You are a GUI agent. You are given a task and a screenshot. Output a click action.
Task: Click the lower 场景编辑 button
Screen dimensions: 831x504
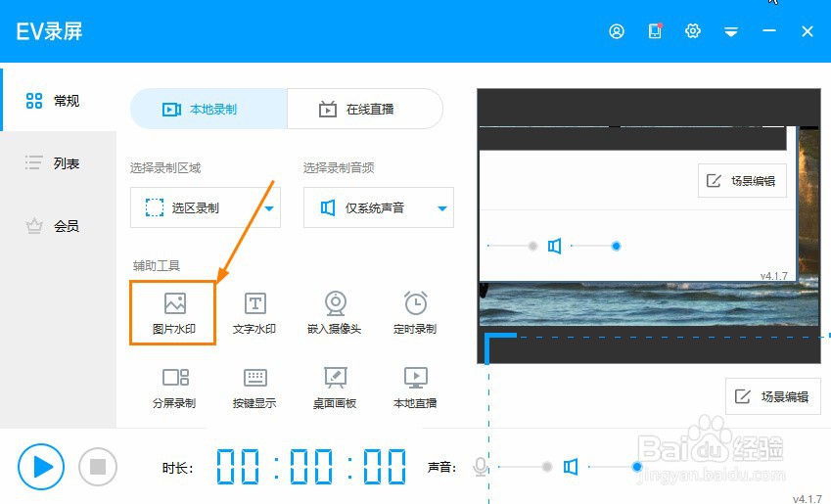[x=772, y=396]
